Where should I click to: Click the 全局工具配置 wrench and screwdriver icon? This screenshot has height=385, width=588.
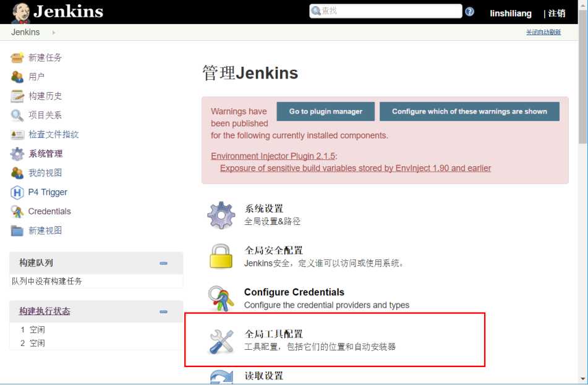(x=221, y=341)
